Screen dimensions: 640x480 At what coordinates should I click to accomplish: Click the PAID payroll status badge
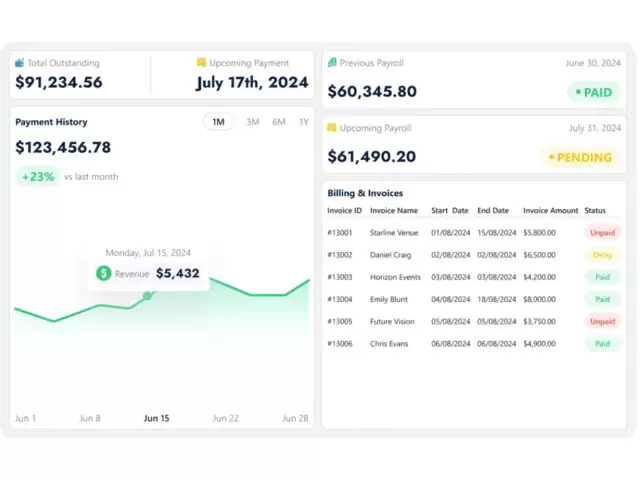pos(593,92)
